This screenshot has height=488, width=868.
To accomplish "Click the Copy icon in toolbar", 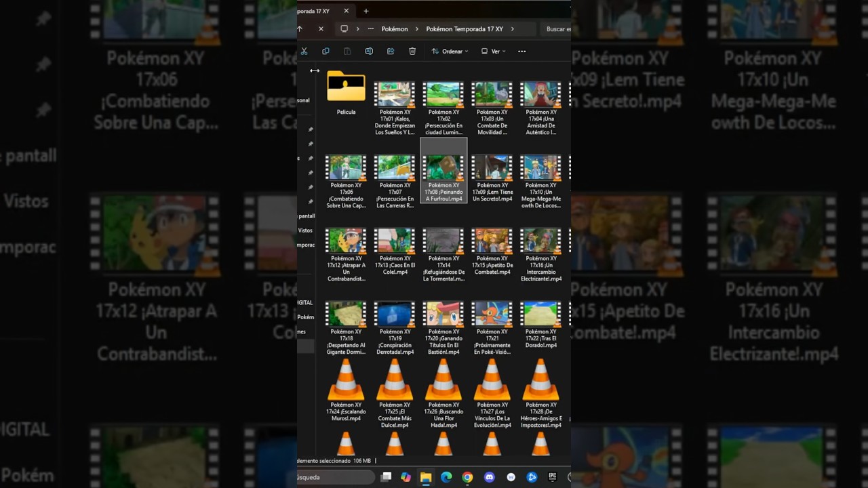I will pyautogui.click(x=325, y=52).
